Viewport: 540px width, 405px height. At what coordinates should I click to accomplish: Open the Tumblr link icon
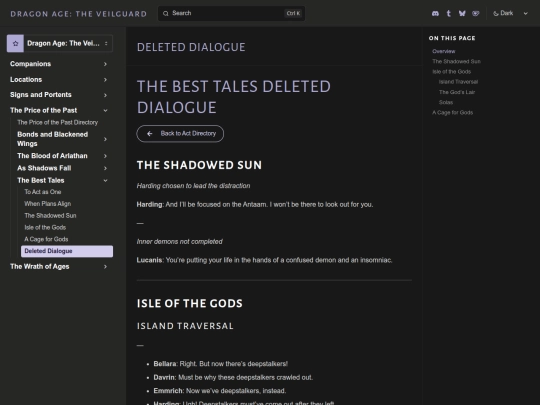click(449, 13)
